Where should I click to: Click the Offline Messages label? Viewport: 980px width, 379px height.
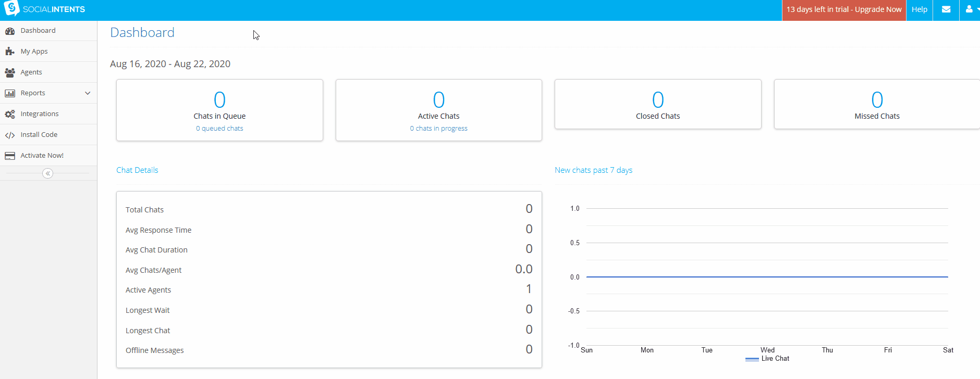[x=154, y=350]
